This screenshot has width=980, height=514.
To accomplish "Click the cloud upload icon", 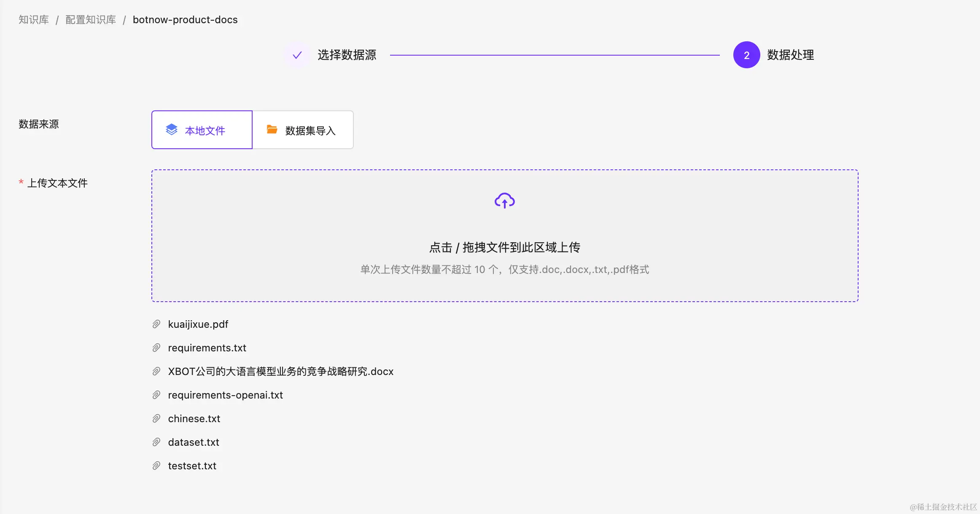I will pyautogui.click(x=504, y=201).
